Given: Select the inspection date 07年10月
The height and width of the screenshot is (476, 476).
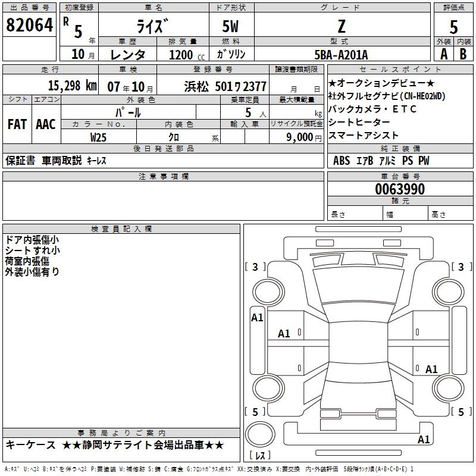Looking at the screenshot, I should click(x=130, y=87).
